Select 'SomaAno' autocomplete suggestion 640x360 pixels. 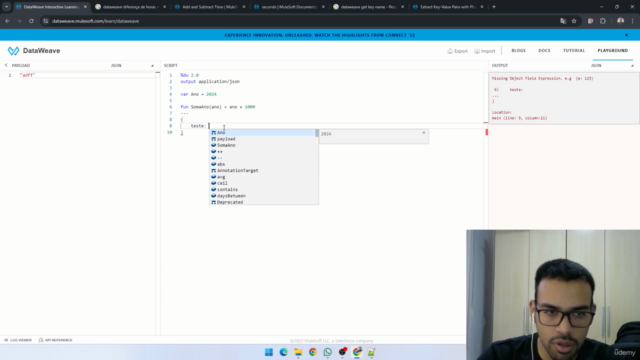[x=263, y=145]
